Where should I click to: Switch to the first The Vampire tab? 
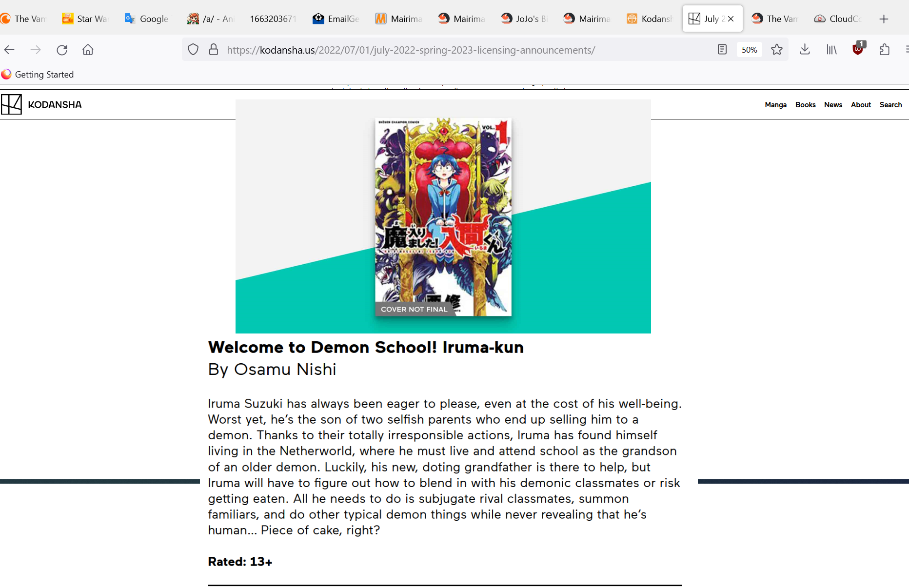[x=23, y=19]
